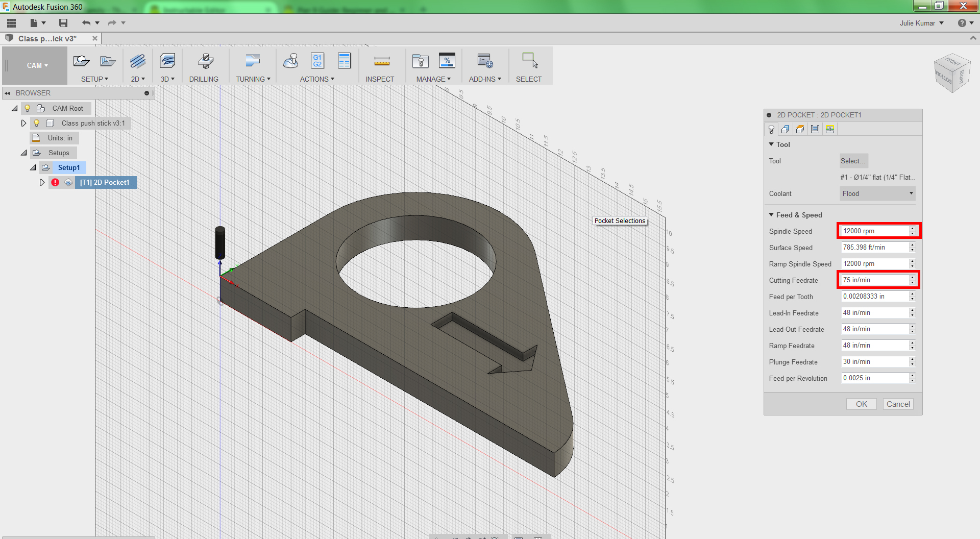Click the 2D milling strategy icon
This screenshot has width=980, height=539.
click(138, 61)
